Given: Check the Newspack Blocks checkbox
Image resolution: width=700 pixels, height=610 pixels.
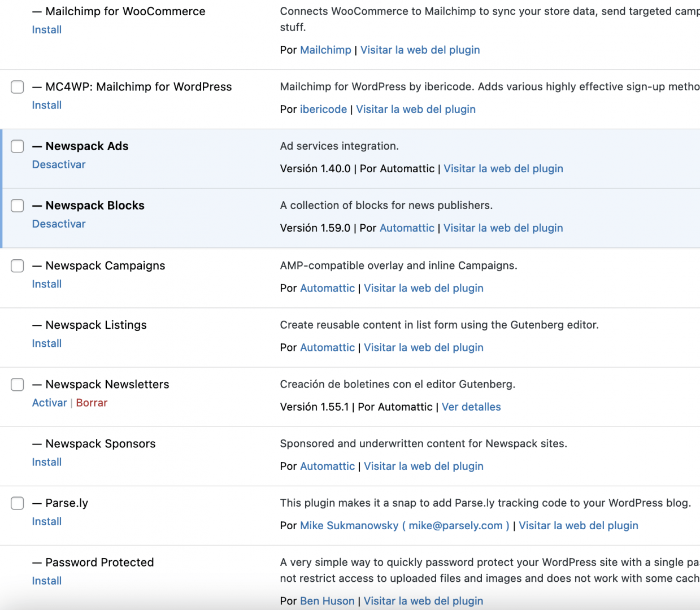Looking at the screenshot, I should click(18, 206).
